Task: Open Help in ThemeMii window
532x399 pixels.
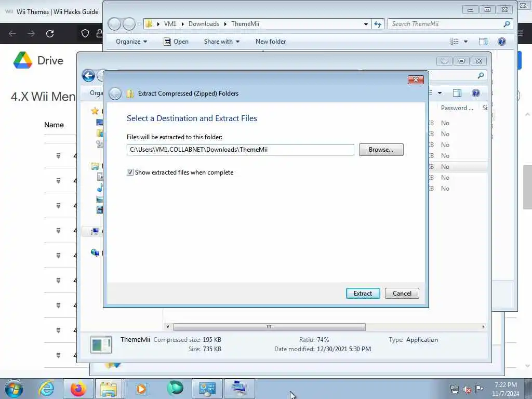Action: (x=501, y=42)
